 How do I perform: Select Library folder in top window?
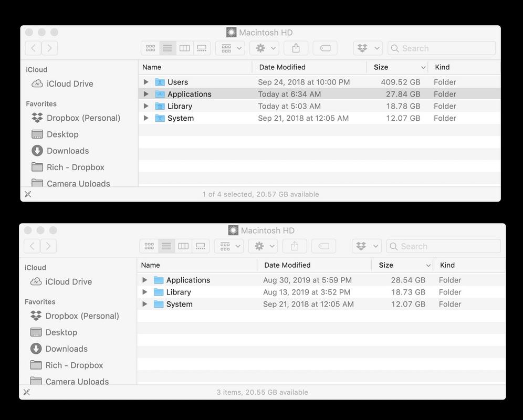point(319,106)
